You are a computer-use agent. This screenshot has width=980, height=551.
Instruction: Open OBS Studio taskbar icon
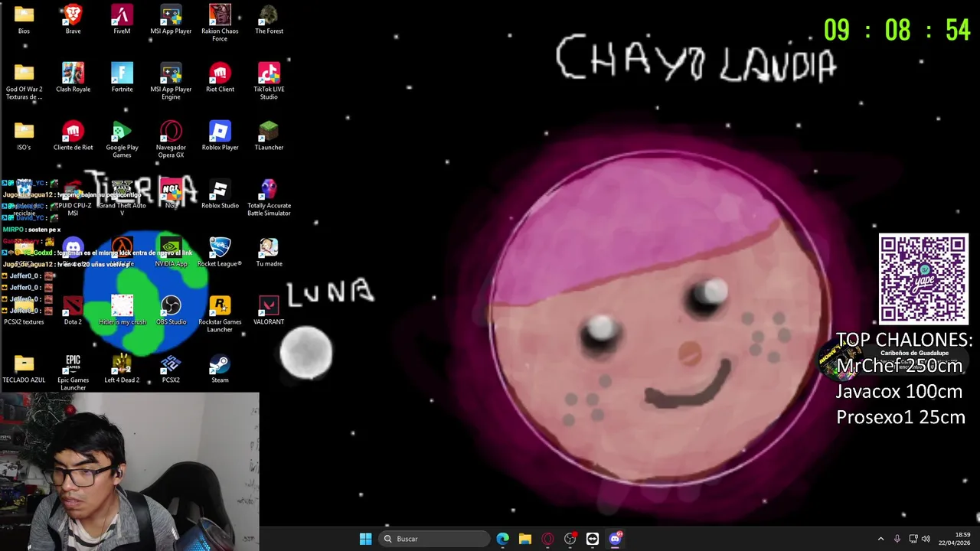(570, 539)
